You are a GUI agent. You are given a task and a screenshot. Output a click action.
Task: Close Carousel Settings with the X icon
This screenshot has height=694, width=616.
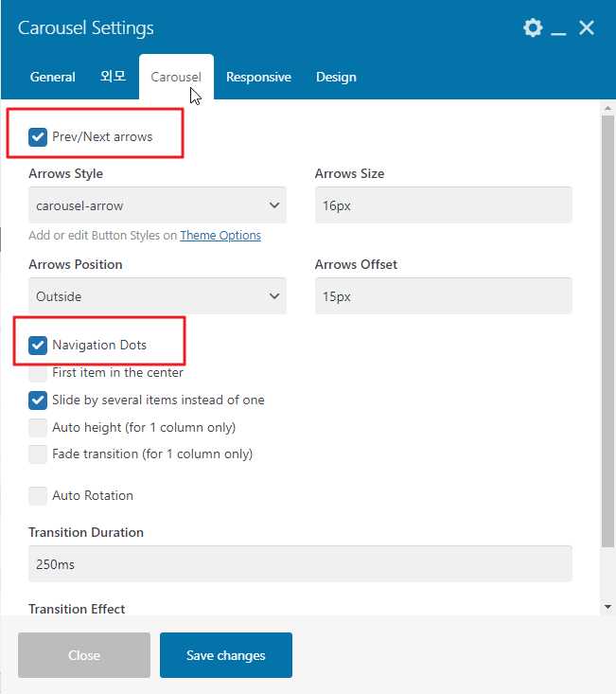click(x=587, y=27)
